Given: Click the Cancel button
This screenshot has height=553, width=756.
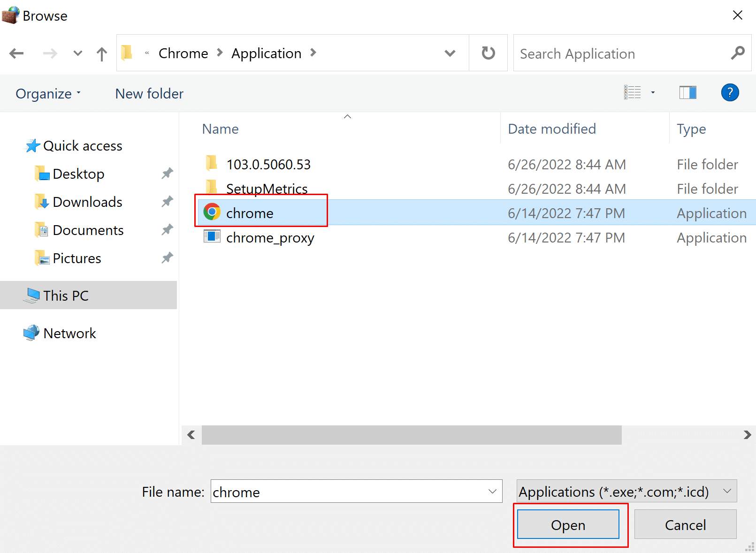Looking at the screenshot, I should click(685, 524).
